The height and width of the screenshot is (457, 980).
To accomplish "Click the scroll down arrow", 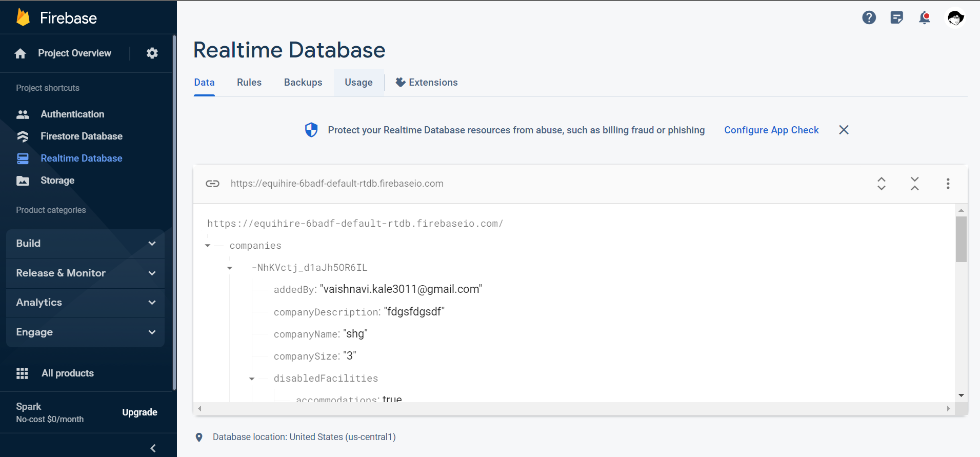I will [x=961, y=395].
